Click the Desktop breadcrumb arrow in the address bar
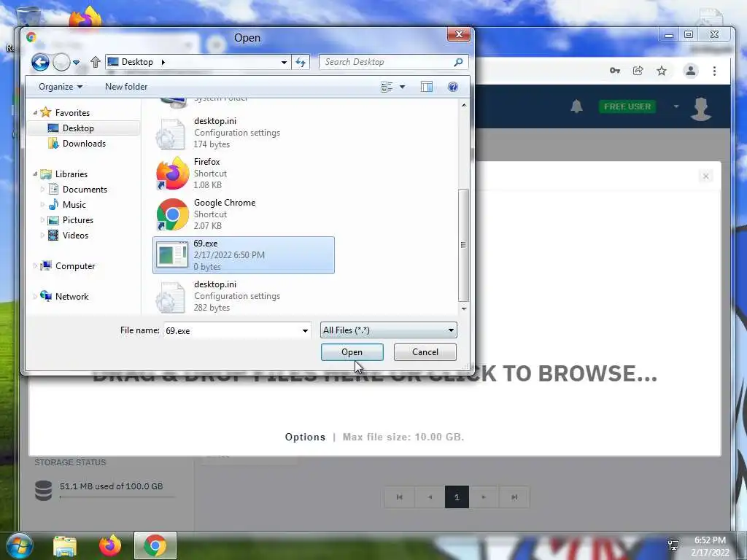The image size is (747, 560). [163, 62]
